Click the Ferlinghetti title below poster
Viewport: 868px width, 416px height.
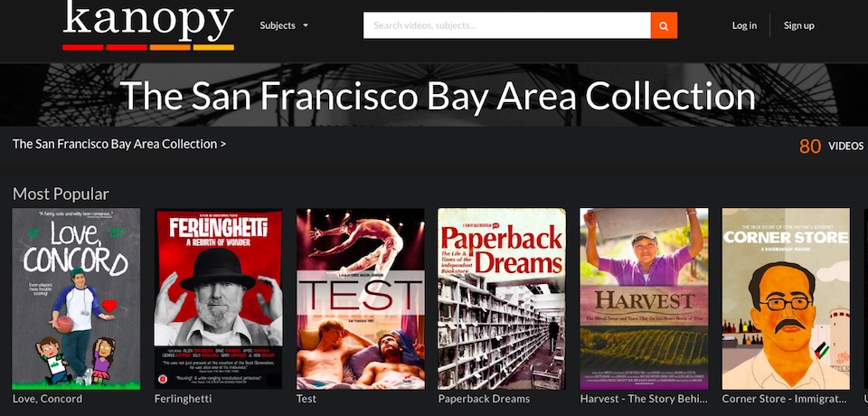pyautogui.click(x=184, y=399)
